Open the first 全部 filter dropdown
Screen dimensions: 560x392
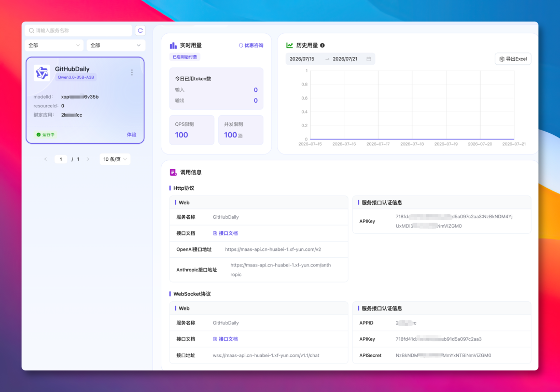pos(54,45)
